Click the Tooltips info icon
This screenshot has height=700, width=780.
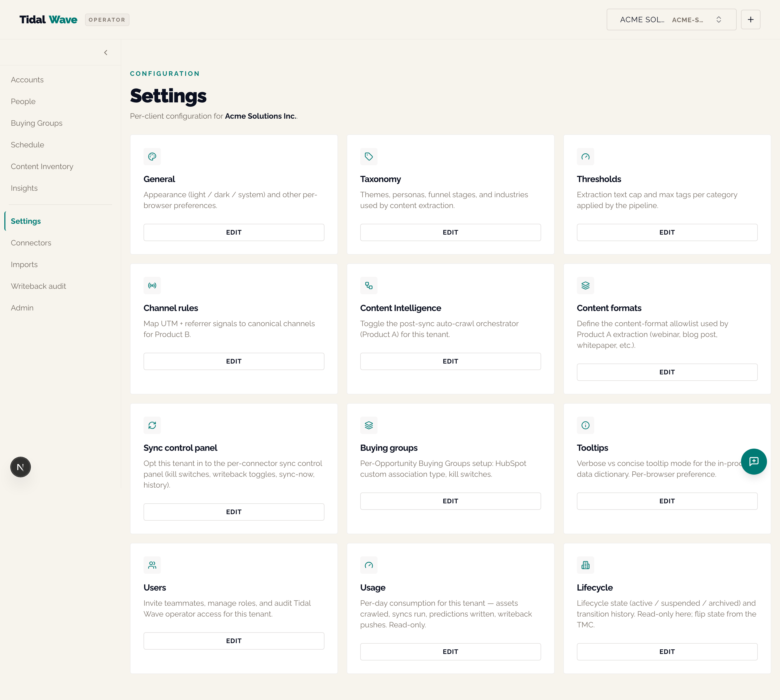(x=586, y=425)
